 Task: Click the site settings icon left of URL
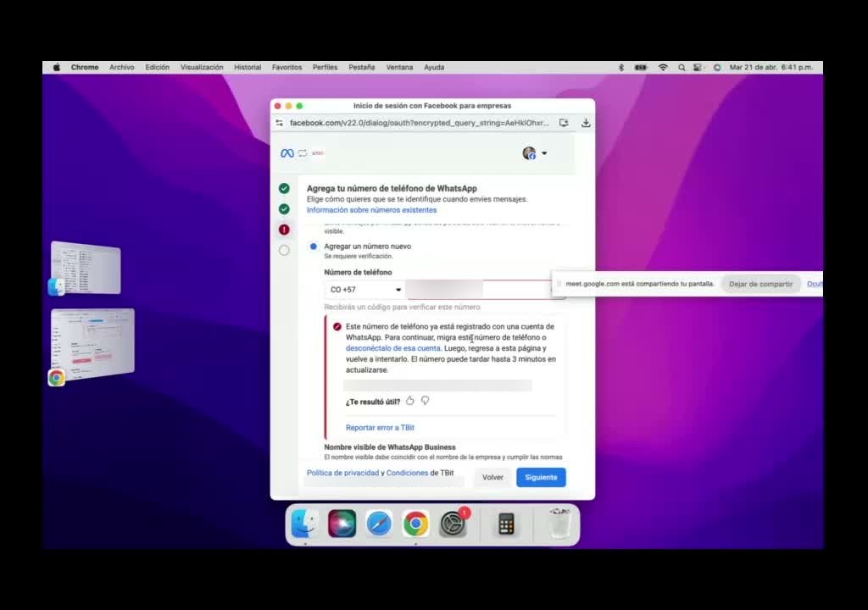coord(279,123)
